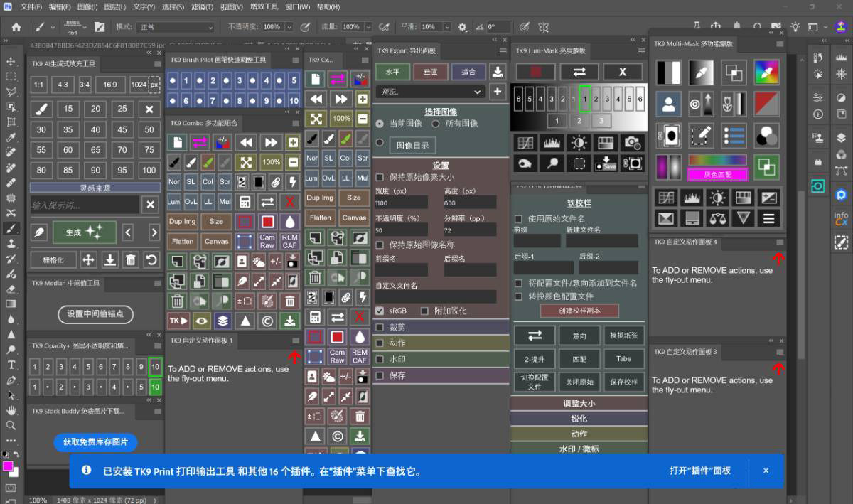Click the calculator icon in TK9 Combo panel
The height and width of the screenshot is (504, 853).
(246, 202)
